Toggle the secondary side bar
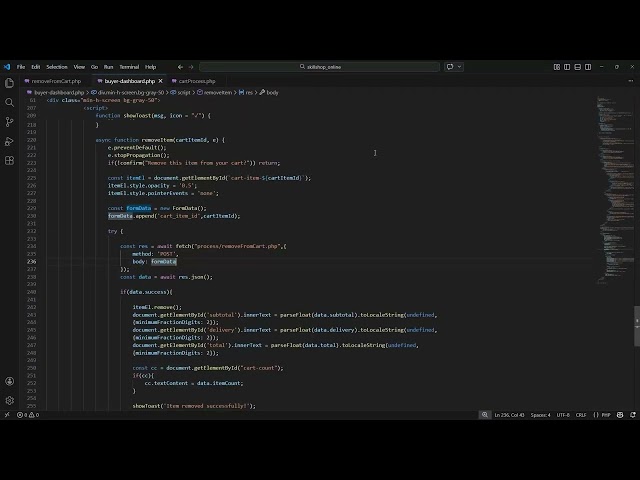The width and height of the screenshot is (640, 480). coord(588,67)
